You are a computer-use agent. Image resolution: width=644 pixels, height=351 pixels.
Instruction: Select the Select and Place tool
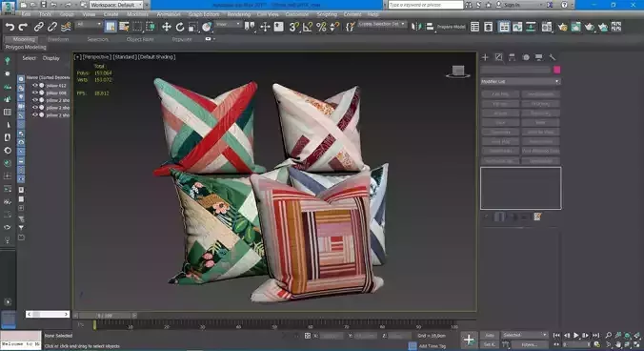point(207,27)
